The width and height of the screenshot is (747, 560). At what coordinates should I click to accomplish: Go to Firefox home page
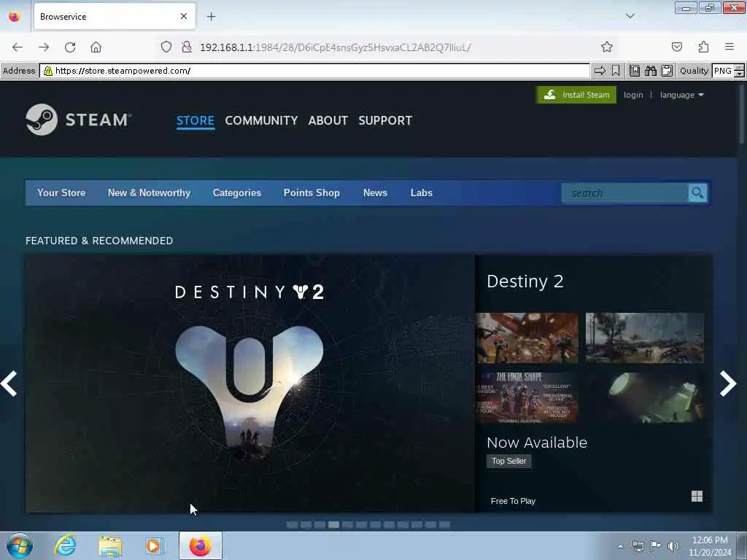(x=96, y=47)
